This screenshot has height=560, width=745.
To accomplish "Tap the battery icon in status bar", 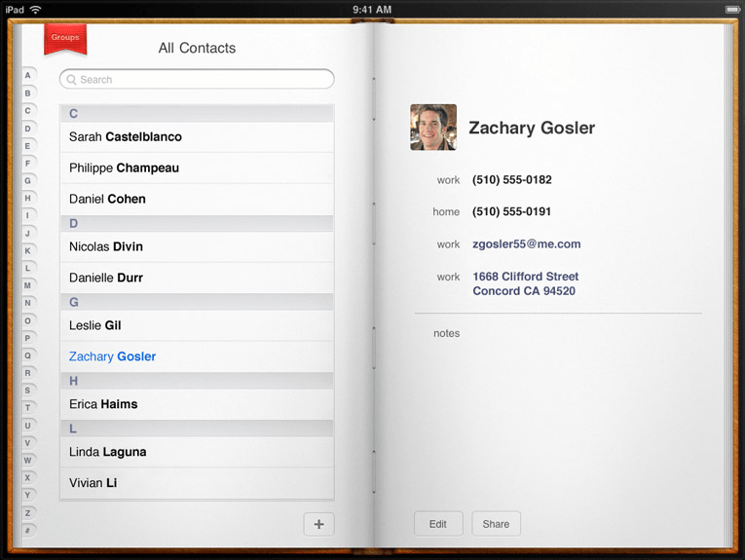I will (730, 8).
